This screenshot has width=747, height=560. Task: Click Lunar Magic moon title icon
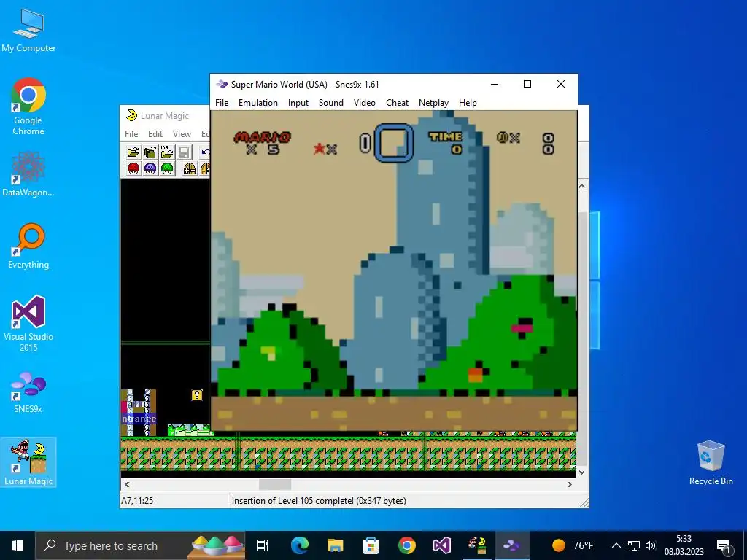pyautogui.click(x=131, y=115)
